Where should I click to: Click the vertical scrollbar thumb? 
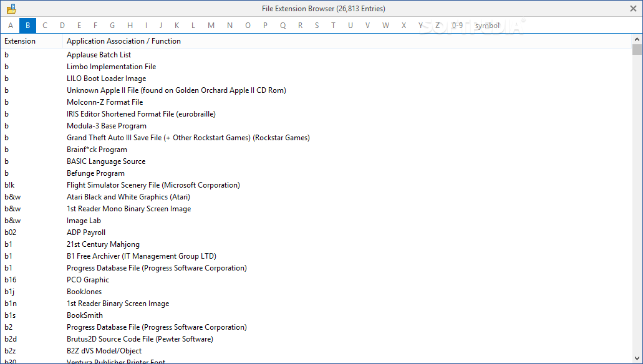(637, 50)
